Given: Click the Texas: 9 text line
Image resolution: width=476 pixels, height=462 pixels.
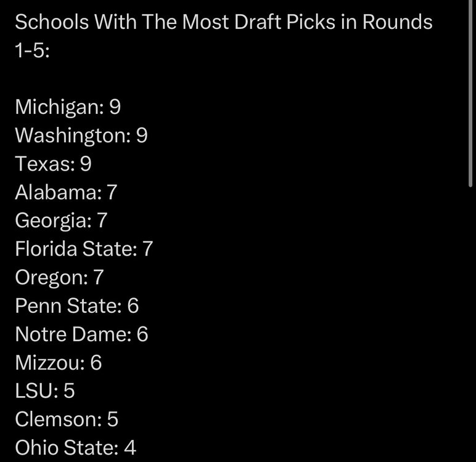Looking at the screenshot, I should [53, 164].
